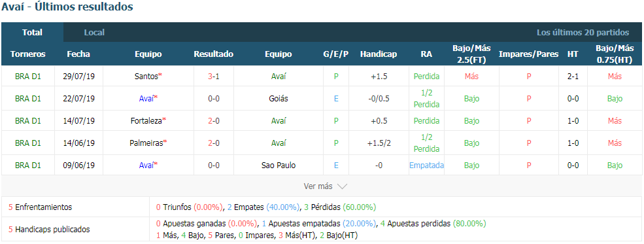
Task: Click the Empatada RA value
Action: coord(426,165)
